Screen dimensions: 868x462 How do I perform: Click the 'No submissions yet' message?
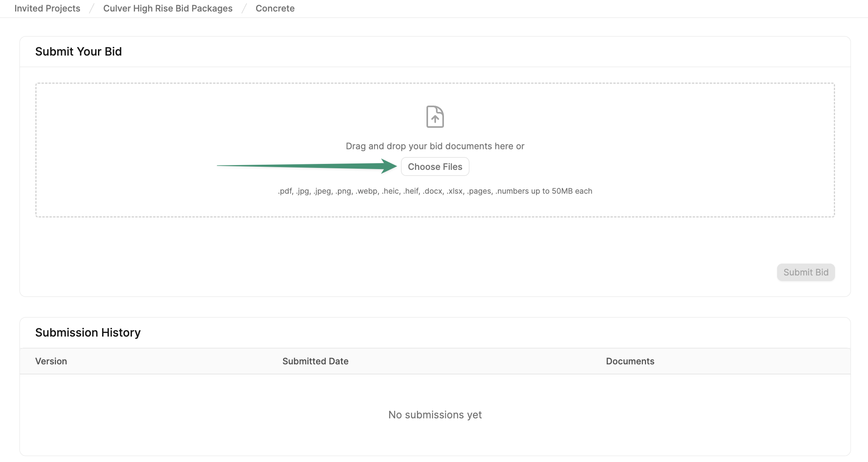[x=435, y=415]
